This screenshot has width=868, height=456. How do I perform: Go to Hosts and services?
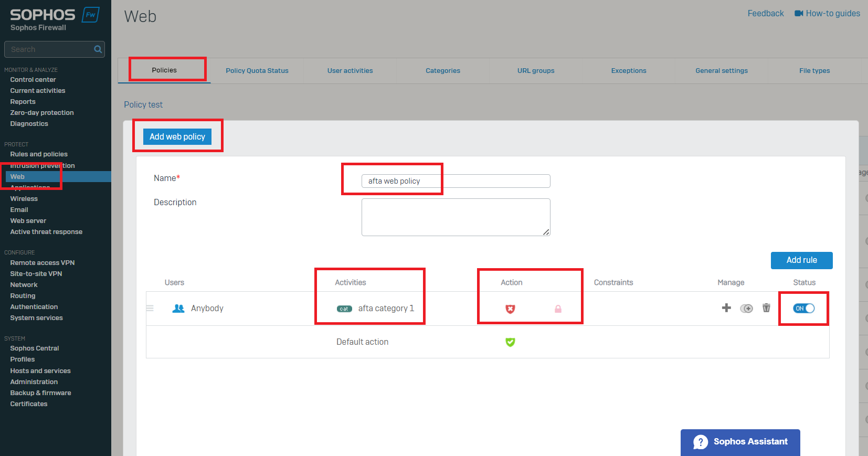pos(40,371)
